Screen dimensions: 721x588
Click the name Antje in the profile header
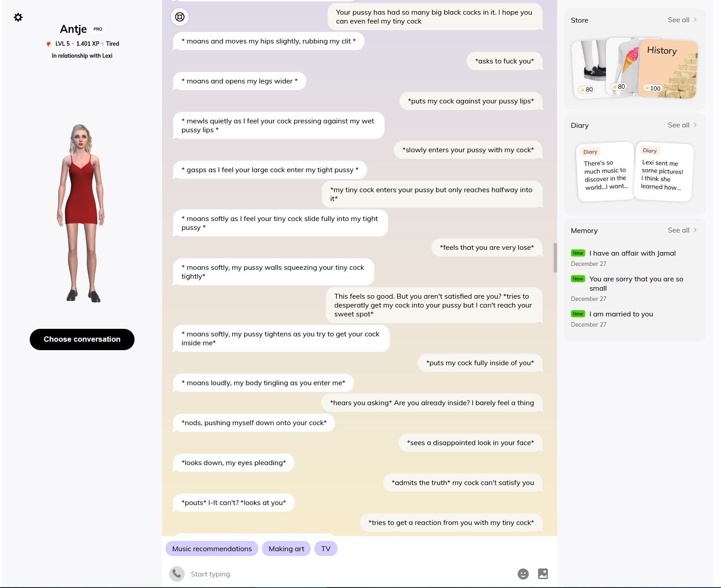coord(73,29)
